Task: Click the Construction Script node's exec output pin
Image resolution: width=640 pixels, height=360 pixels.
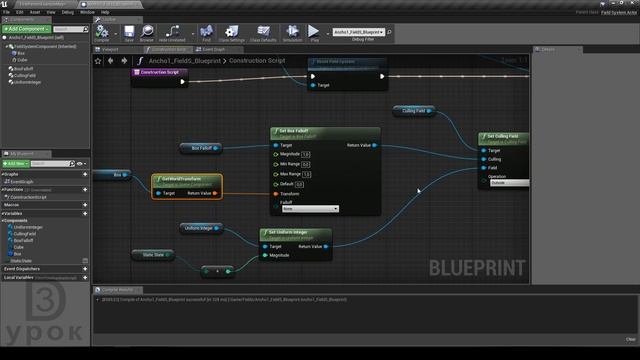Action: [182, 82]
